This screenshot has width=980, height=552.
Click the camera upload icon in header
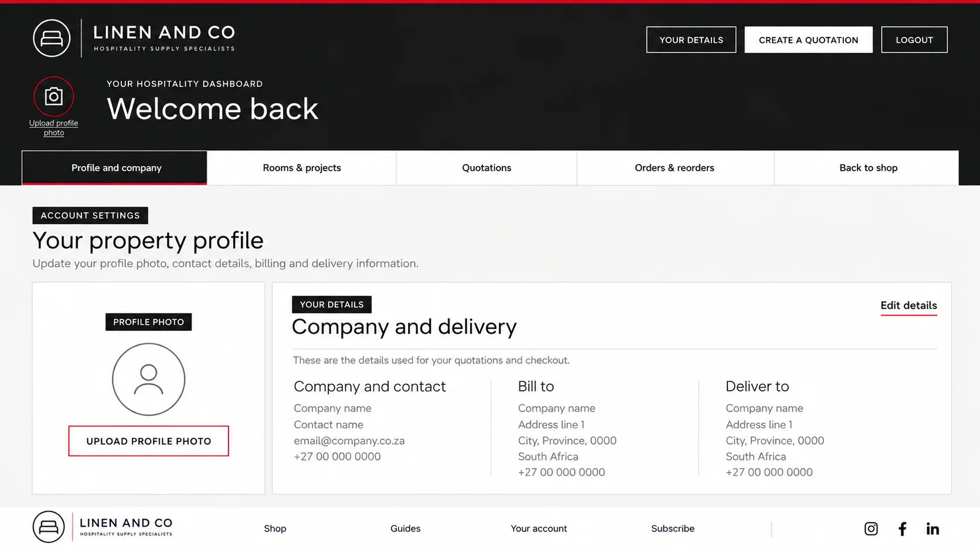(53, 96)
